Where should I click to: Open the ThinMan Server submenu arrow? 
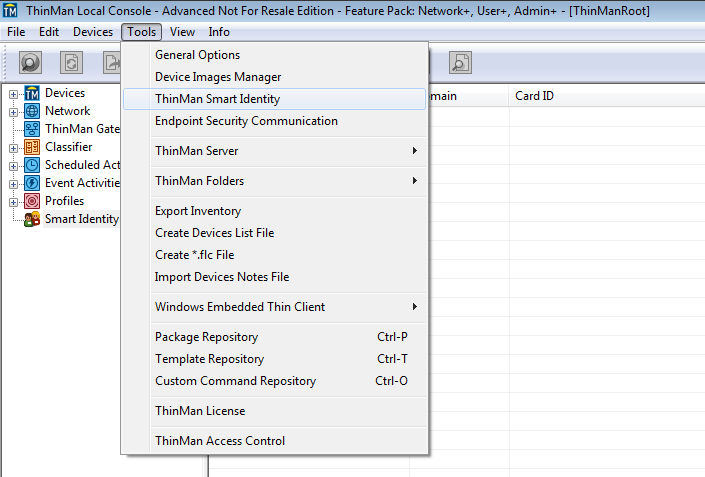[415, 151]
